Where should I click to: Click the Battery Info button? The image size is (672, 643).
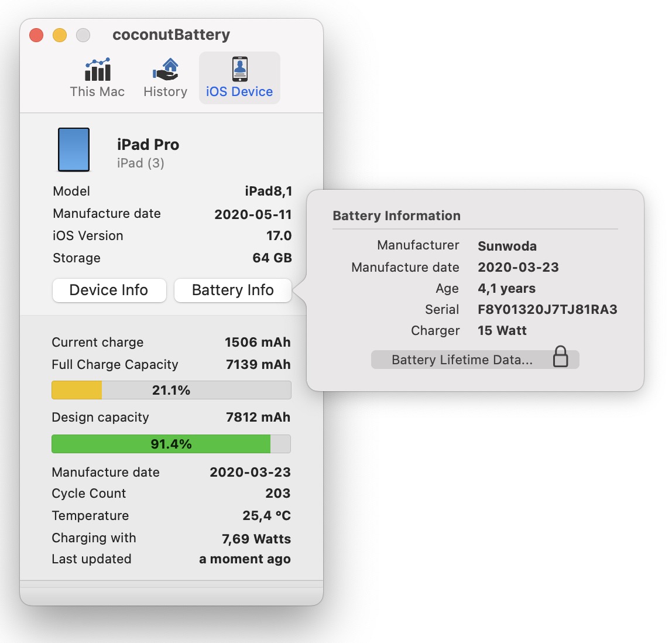pos(233,290)
